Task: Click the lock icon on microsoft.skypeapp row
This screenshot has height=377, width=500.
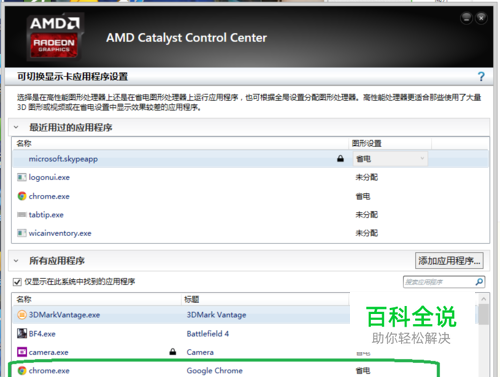Action: (x=340, y=159)
